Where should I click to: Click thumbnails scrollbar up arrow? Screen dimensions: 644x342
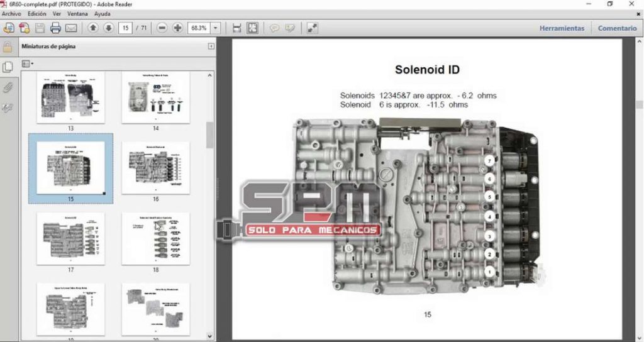(x=210, y=75)
